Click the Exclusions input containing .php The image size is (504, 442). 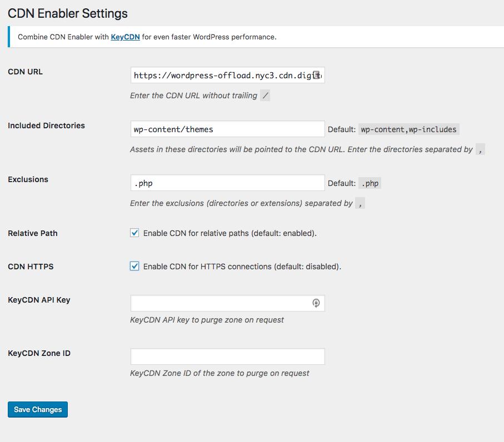click(222, 182)
